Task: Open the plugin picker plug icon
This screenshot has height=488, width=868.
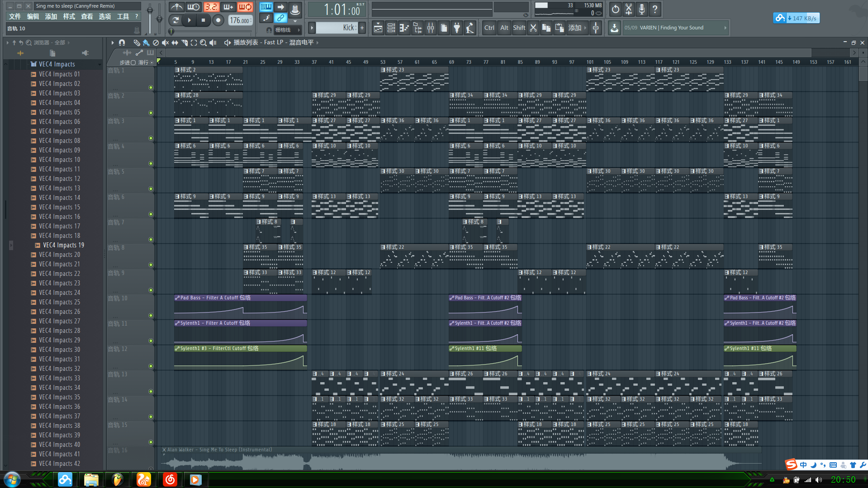Action: pyautogui.click(x=457, y=28)
